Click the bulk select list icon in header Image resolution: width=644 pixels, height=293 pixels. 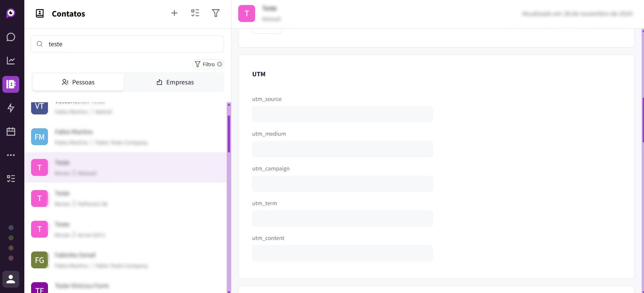tap(195, 13)
